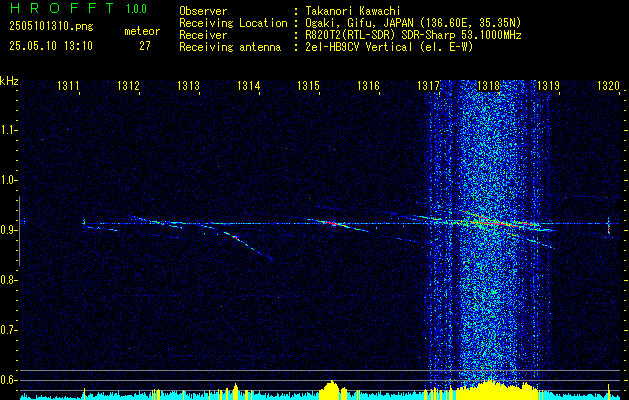
Task: Click the timestamp 25.05.10 13:10
Action: click(51, 46)
